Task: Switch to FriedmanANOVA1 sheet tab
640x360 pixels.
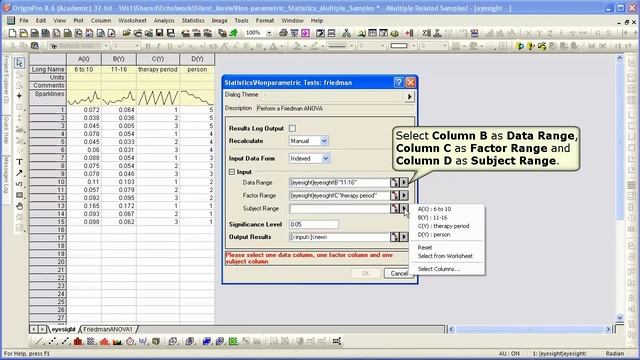Action: (x=108, y=329)
